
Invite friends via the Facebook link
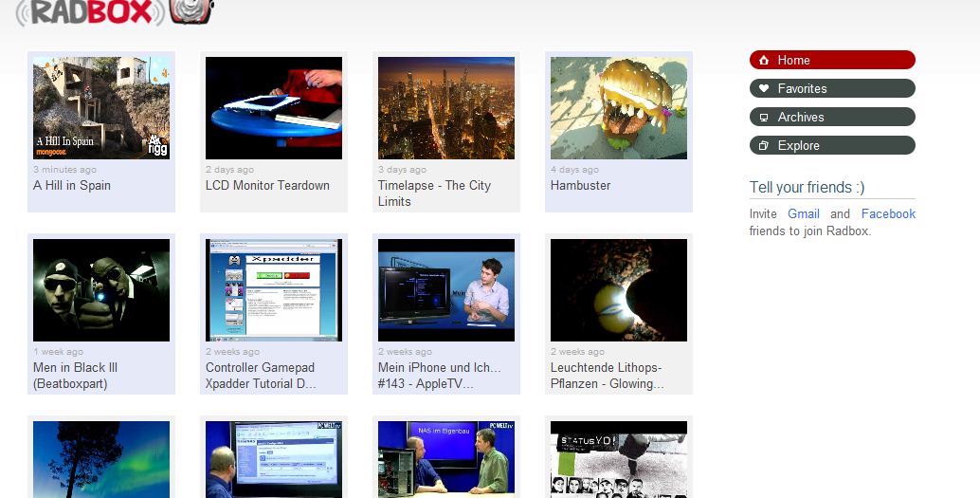point(887,213)
